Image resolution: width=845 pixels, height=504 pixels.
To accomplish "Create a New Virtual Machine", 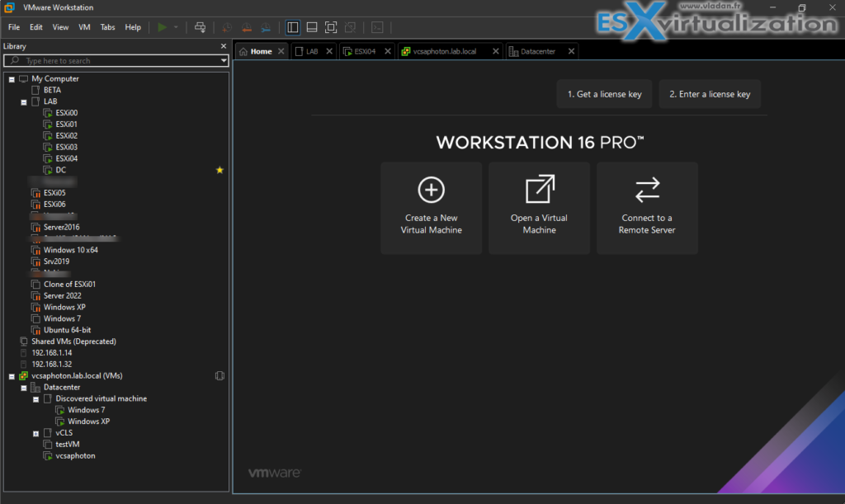I will pos(431,207).
